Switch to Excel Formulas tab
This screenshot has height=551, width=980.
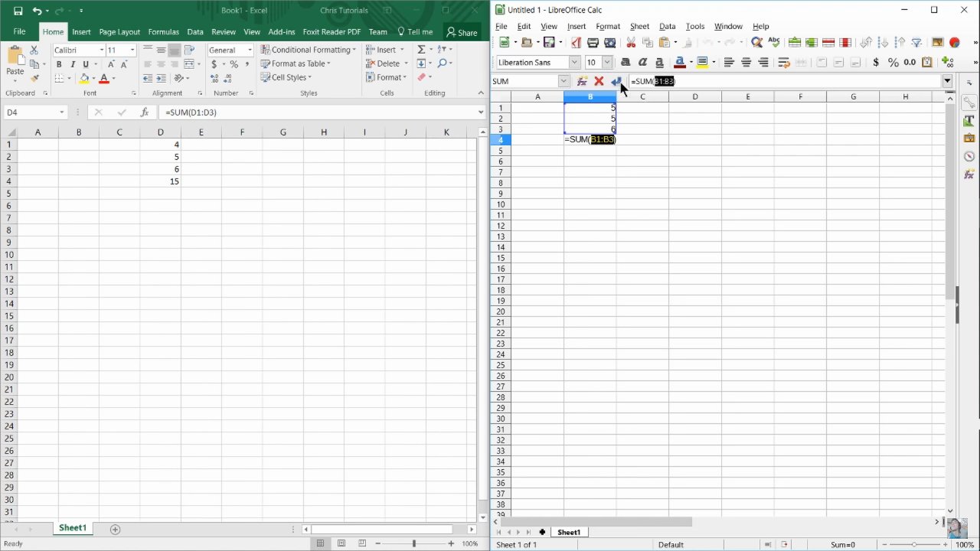163,32
